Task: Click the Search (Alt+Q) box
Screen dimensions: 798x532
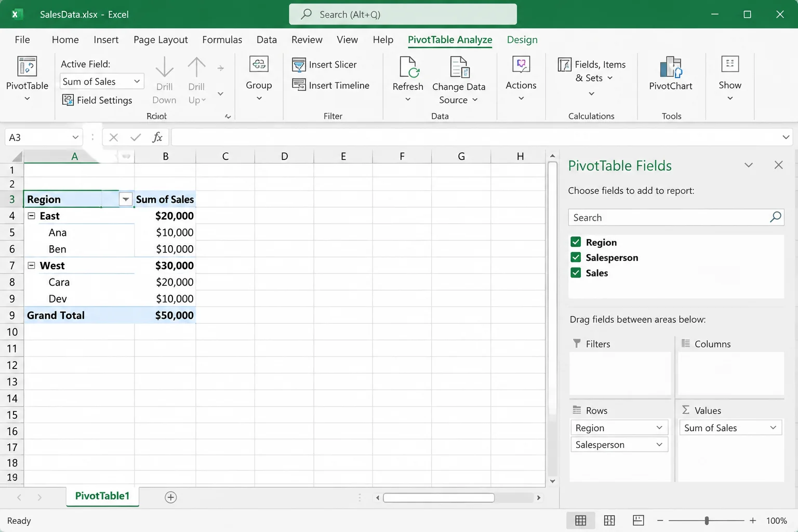Action: click(403, 14)
